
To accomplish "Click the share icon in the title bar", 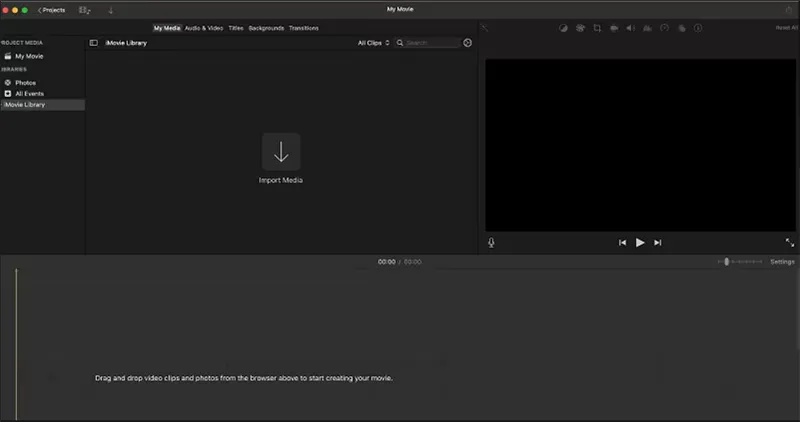I will (x=789, y=10).
